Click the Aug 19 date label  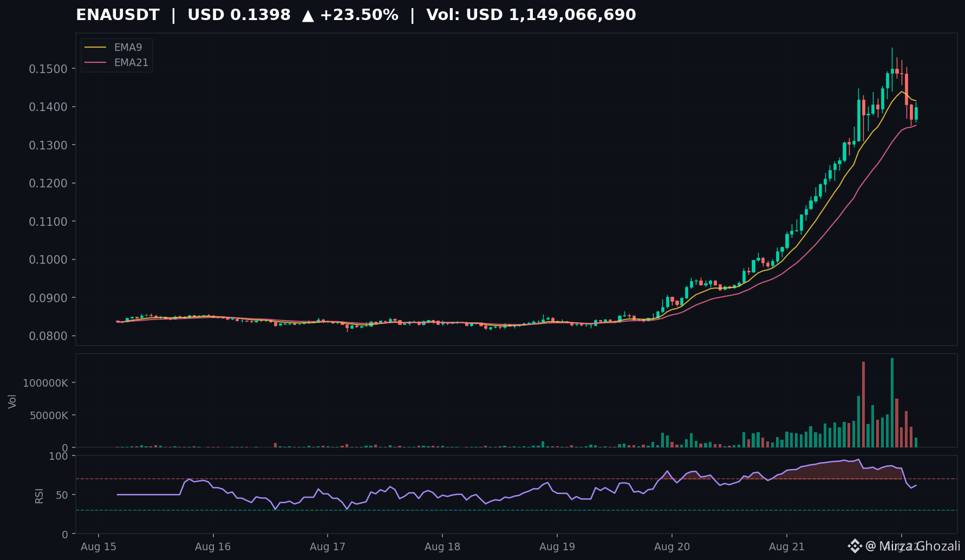click(x=557, y=547)
